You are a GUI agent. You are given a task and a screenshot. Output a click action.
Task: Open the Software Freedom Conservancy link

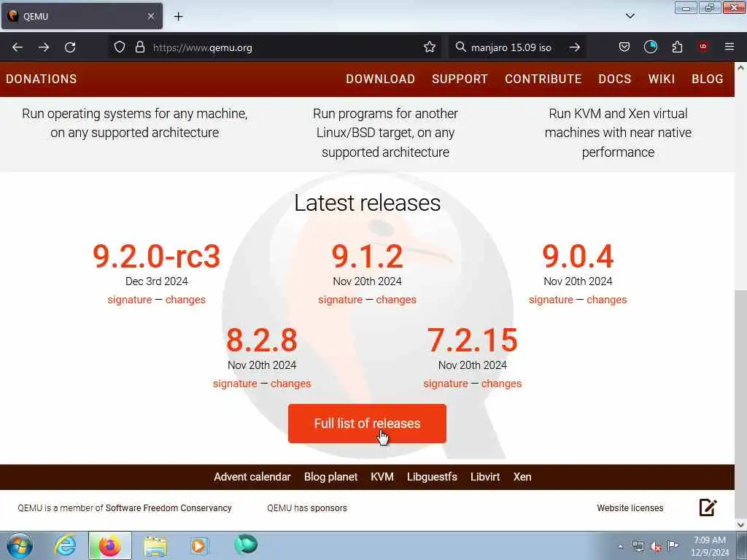169,508
